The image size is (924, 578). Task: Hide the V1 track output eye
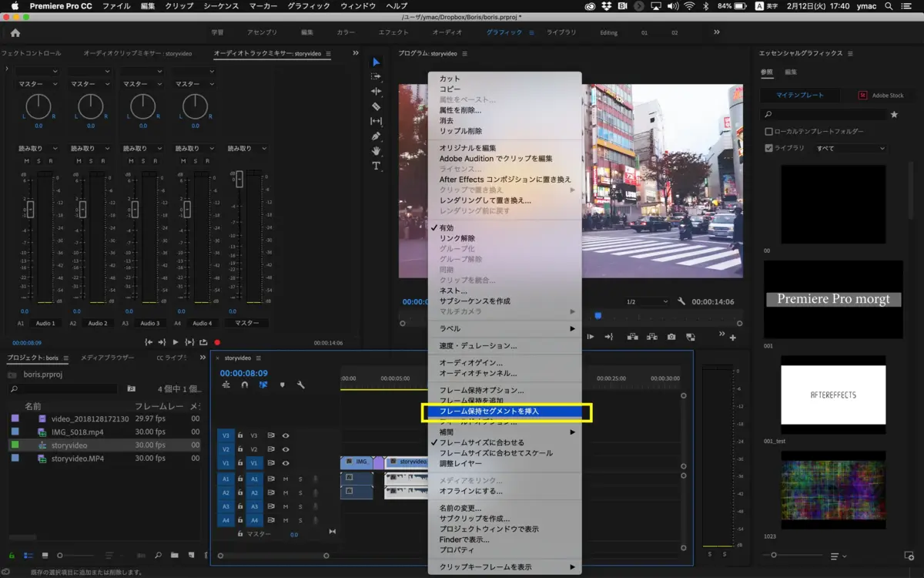(286, 462)
